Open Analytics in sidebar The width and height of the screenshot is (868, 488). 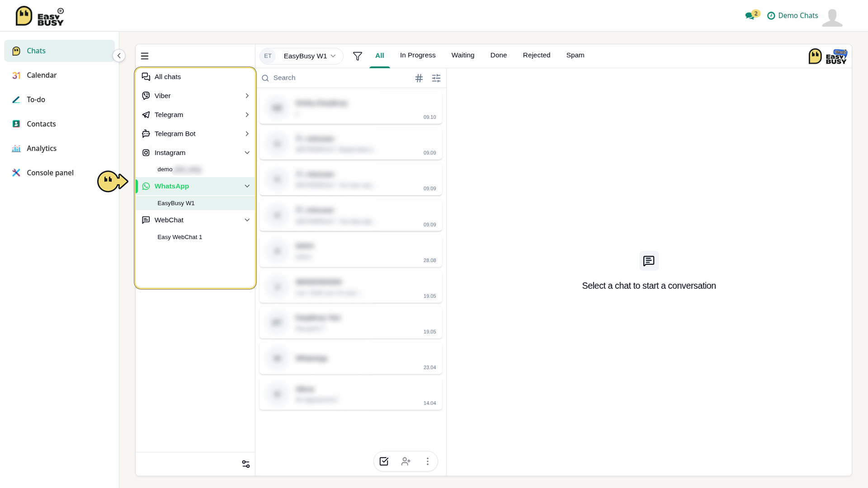(x=59, y=148)
